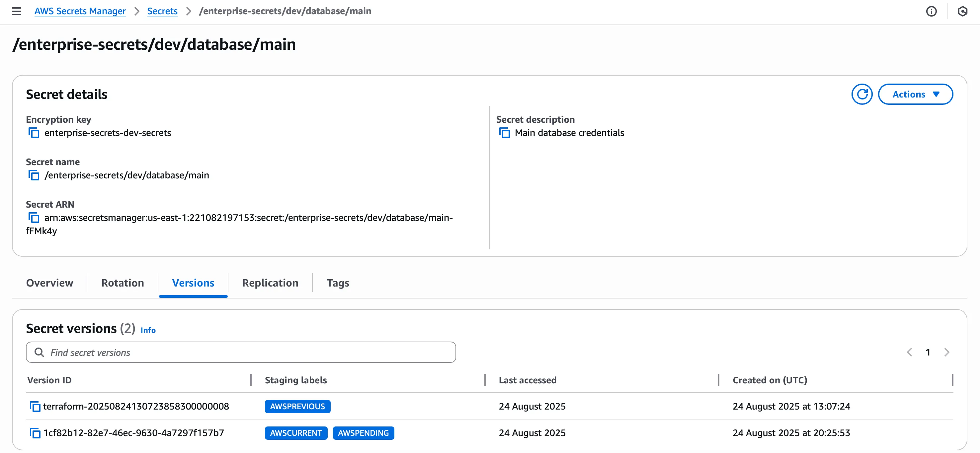
Task: Click last accessed date in terraform row
Action: (532, 406)
